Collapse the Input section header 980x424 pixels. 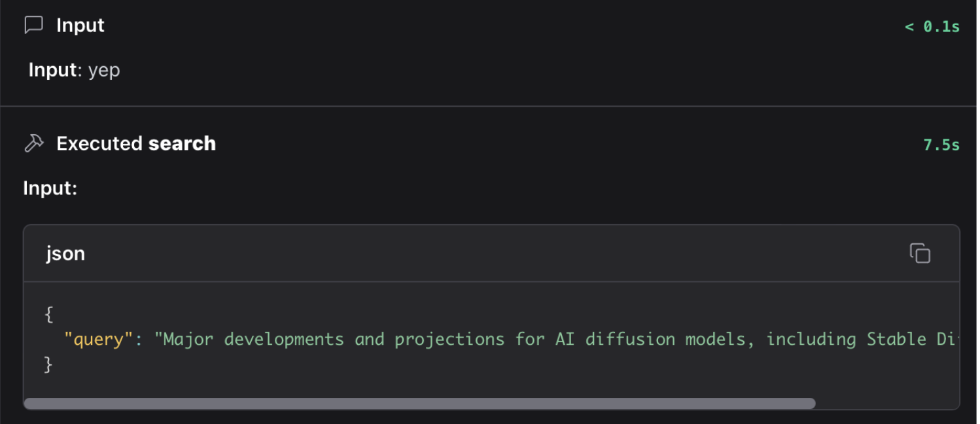pyautogui.click(x=80, y=26)
